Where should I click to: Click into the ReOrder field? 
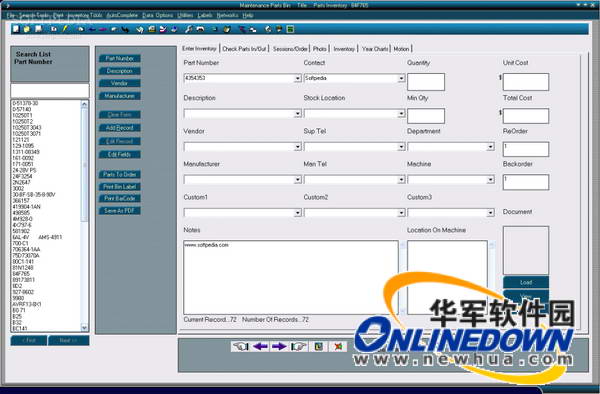526,149
